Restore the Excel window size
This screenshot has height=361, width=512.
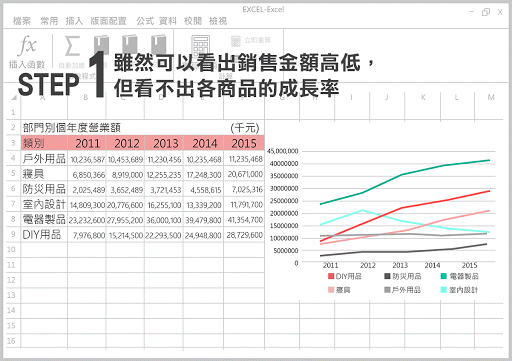[x=486, y=12]
